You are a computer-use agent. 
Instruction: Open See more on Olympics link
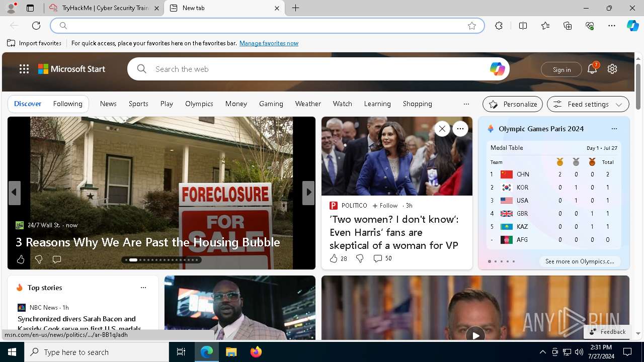(580, 261)
